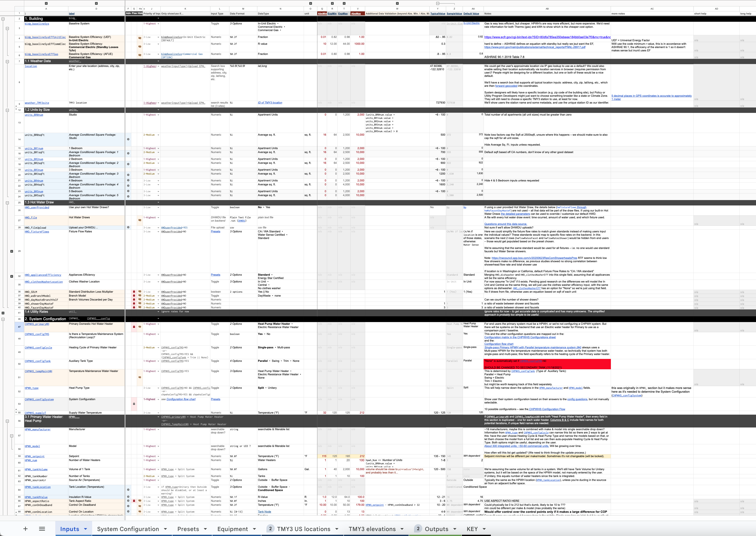This screenshot has height=536, width=756.
Task: Open priority dropdown for bldg_baselineSys row
Action: tap(158, 24)
